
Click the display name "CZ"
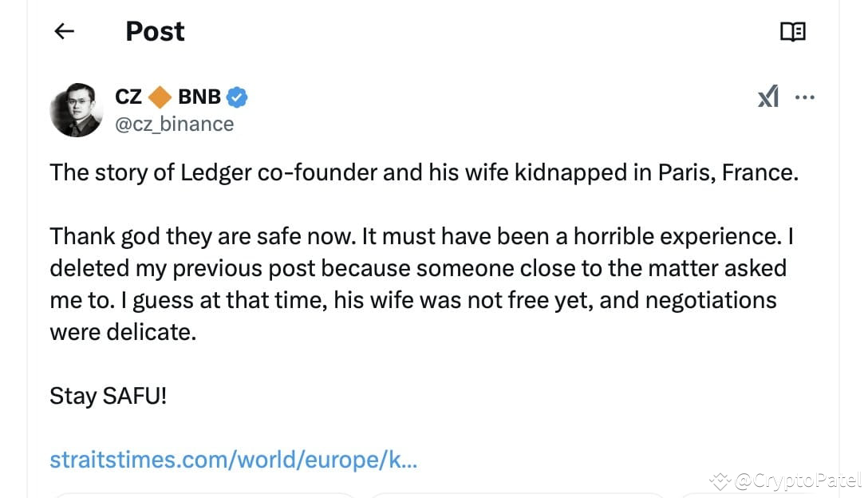coord(128,97)
